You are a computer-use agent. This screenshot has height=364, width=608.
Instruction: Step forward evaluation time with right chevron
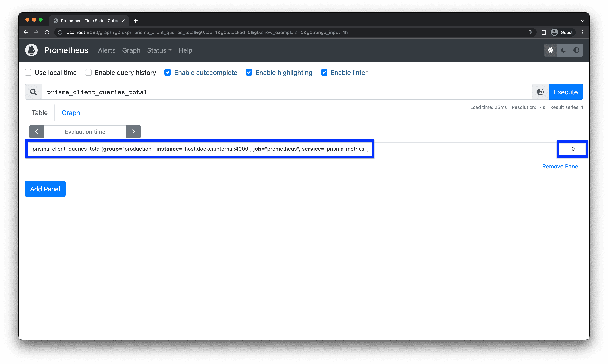pos(133,132)
